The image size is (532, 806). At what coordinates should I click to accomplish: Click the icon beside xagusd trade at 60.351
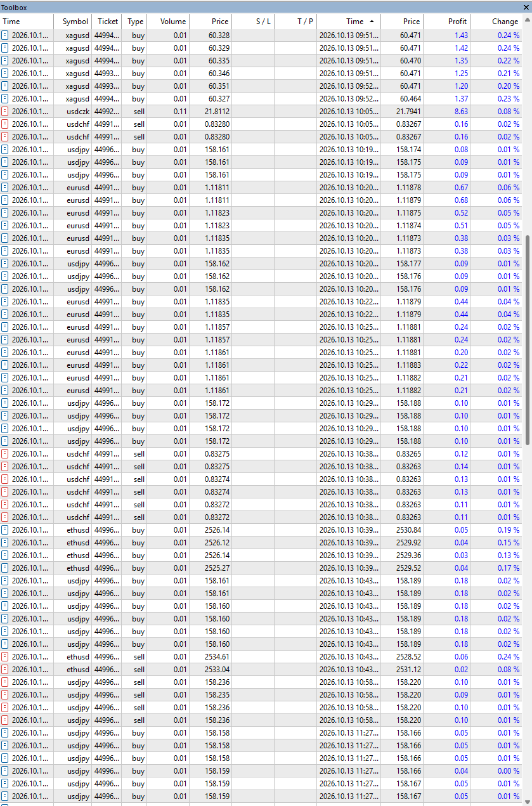5,86
